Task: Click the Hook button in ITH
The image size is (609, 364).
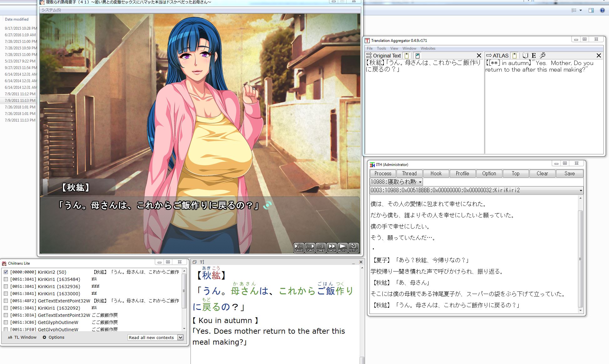Action: coord(436,173)
